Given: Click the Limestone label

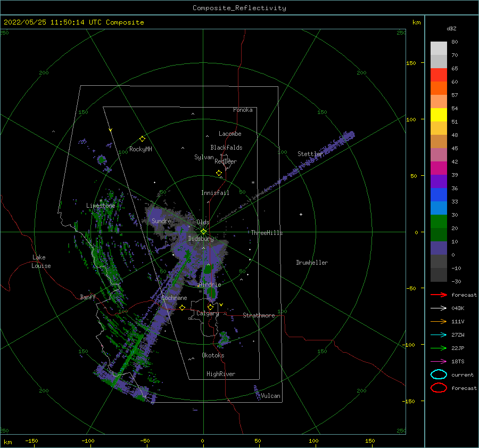Looking at the screenshot, I should point(101,206).
